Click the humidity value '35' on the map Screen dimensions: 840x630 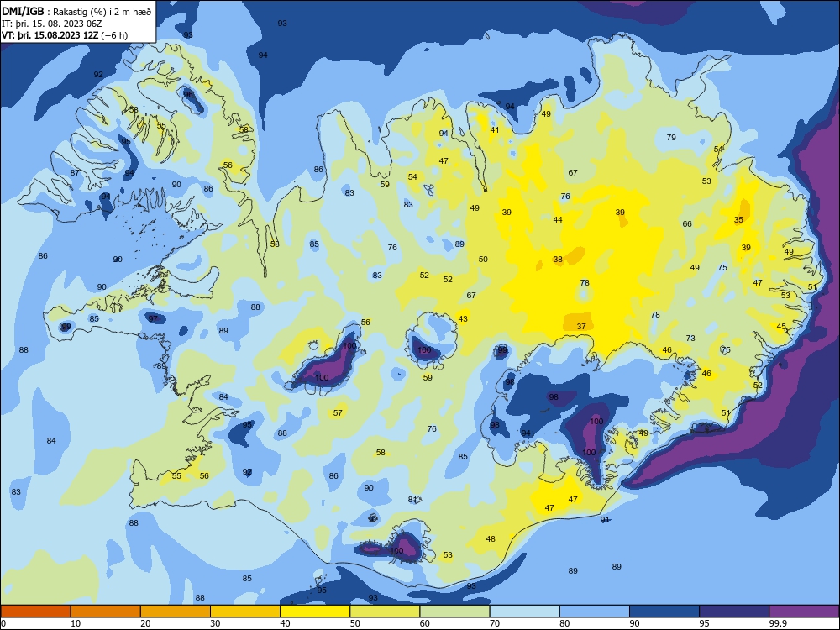738,219
